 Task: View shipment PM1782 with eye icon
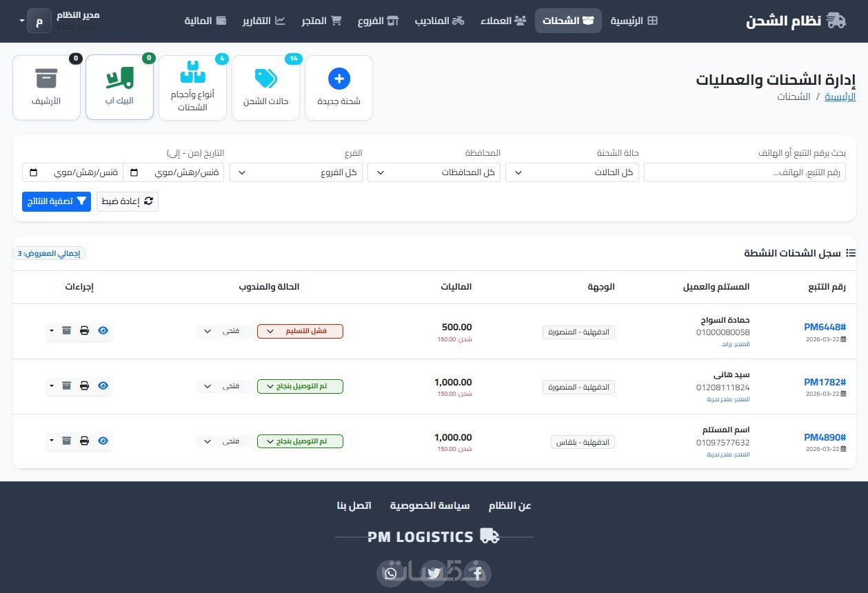[x=103, y=386]
